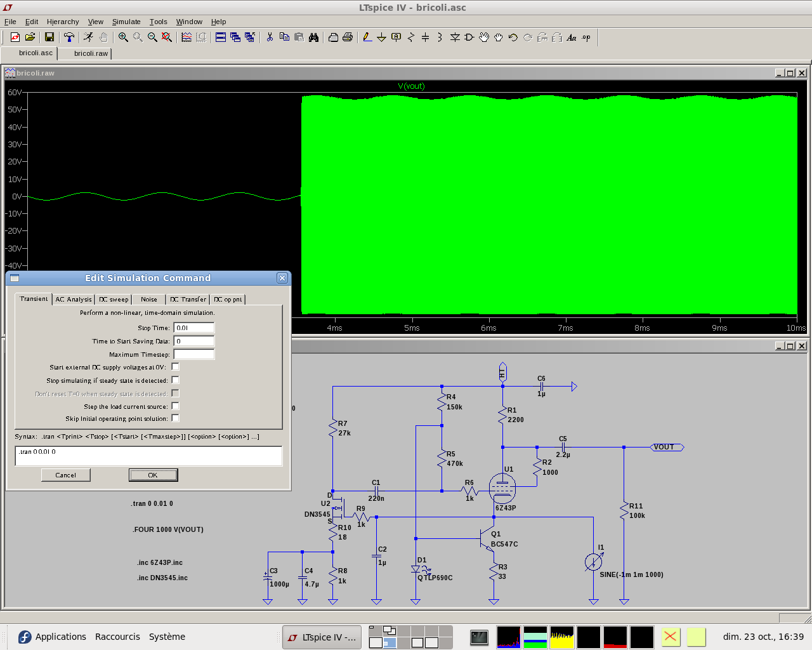The width and height of the screenshot is (812, 650).
Task: Open the Component gate icon
Action: [x=469, y=37]
